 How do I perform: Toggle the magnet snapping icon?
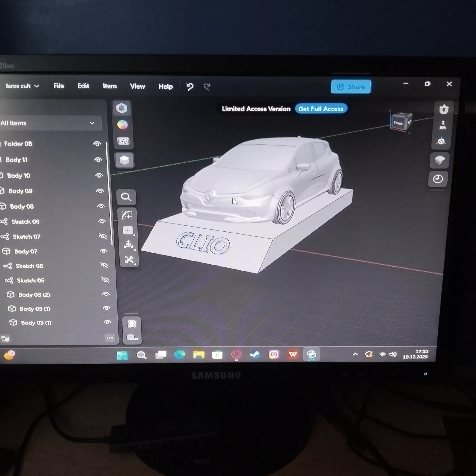pos(444,109)
